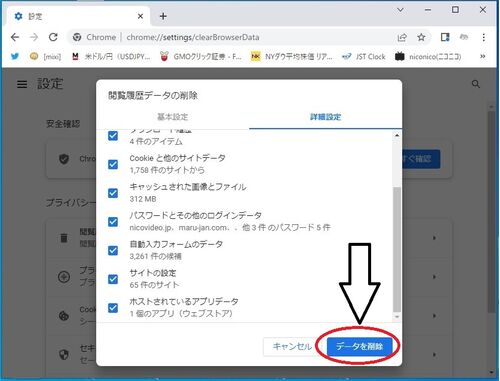
Task: Uncheck キャッシュされた画像とファイル checkbox
Action: pyautogui.click(x=113, y=193)
